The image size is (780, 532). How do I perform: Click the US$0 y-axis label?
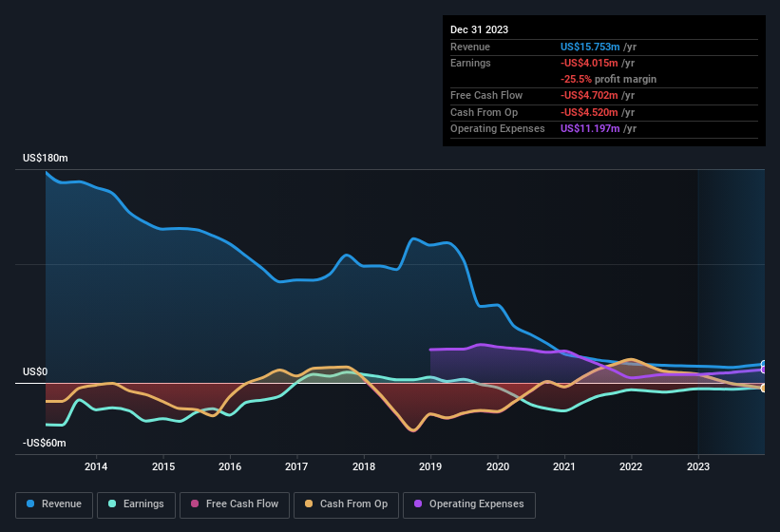click(x=35, y=371)
